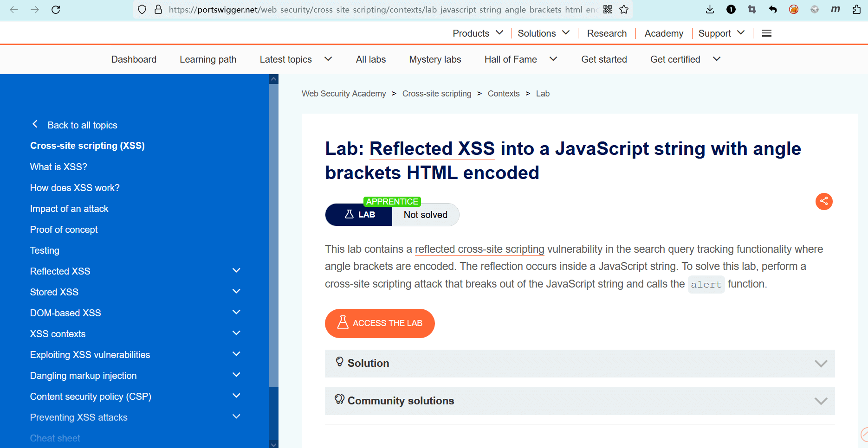Image resolution: width=868 pixels, height=448 pixels.
Task: Expand the Reflected XSS sidebar submenu
Action: [236, 271]
